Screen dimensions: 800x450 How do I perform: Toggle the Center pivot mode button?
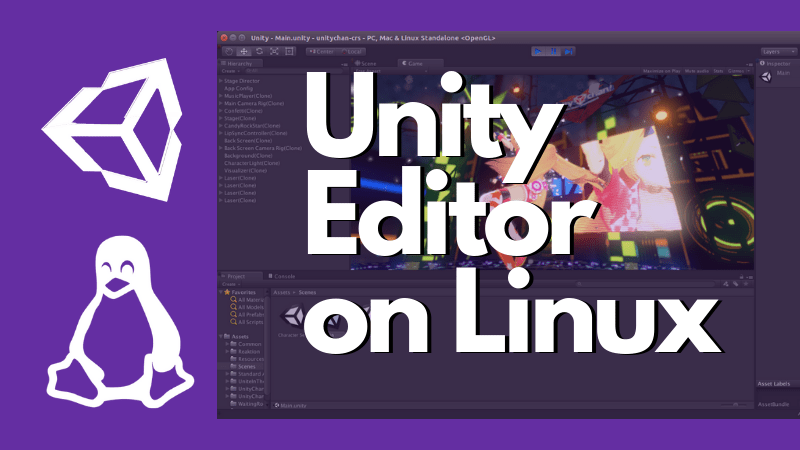pyautogui.click(x=323, y=50)
